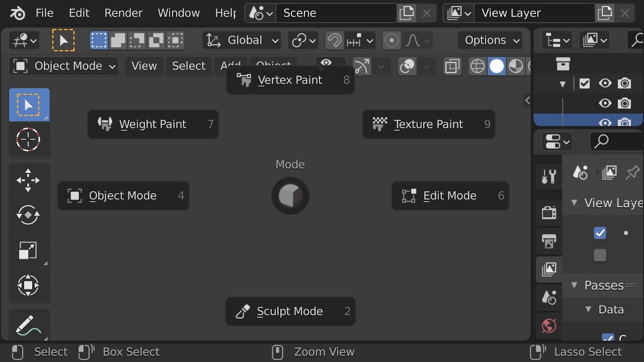The image size is (644, 362).
Task: Open the Window menu
Action: (x=179, y=13)
